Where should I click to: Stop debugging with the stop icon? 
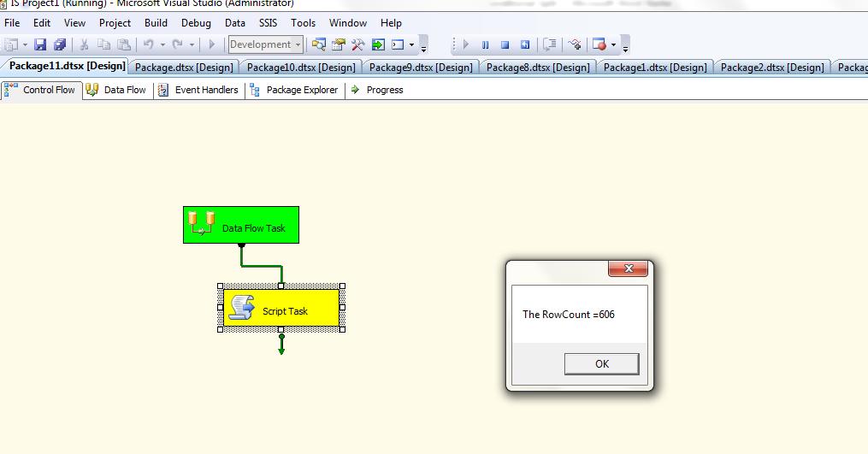click(x=505, y=44)
